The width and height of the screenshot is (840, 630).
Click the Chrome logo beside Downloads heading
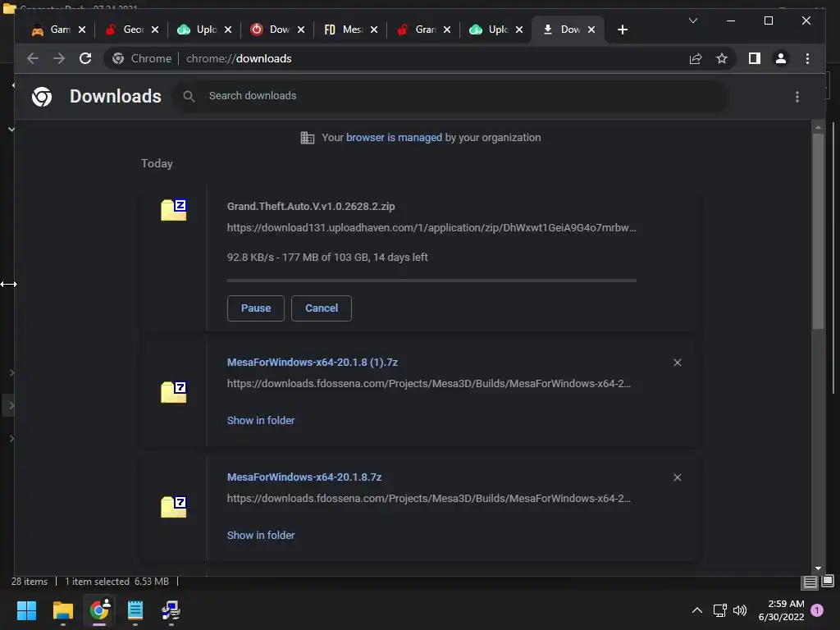point(42,97)
